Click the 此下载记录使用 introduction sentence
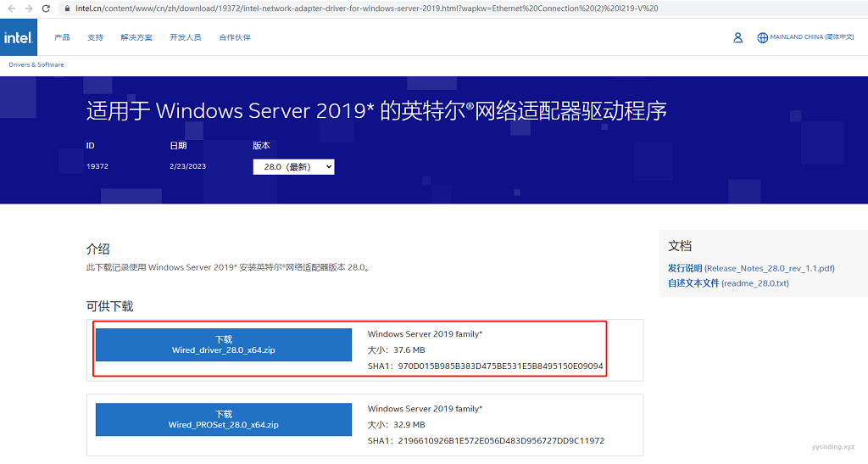Screen dimensions: 868x464 tap(228, 267)
